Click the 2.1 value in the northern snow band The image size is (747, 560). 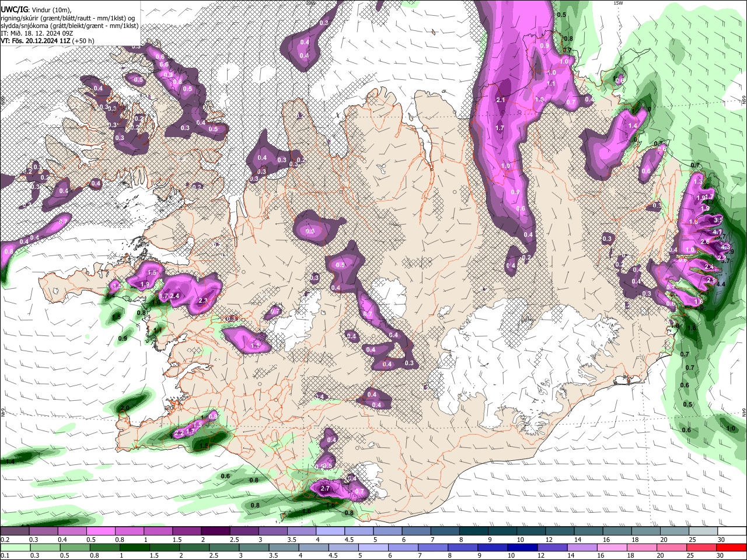click(500, 100)
